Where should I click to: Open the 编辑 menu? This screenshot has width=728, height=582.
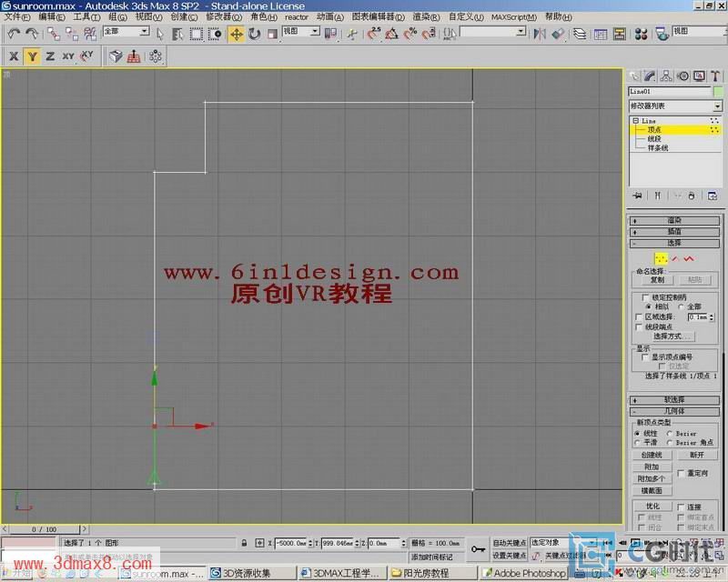52,17
